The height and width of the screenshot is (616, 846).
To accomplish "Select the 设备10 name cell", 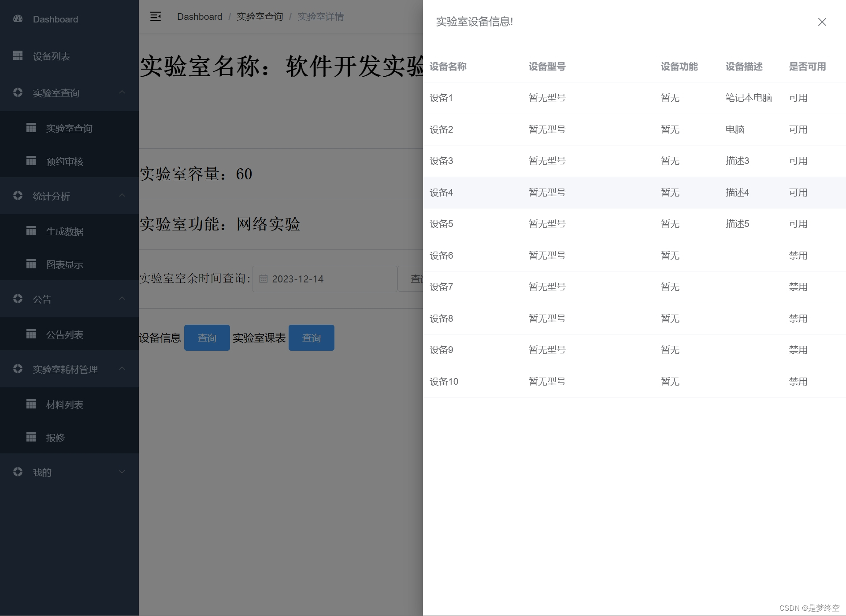I will (444, 382).
